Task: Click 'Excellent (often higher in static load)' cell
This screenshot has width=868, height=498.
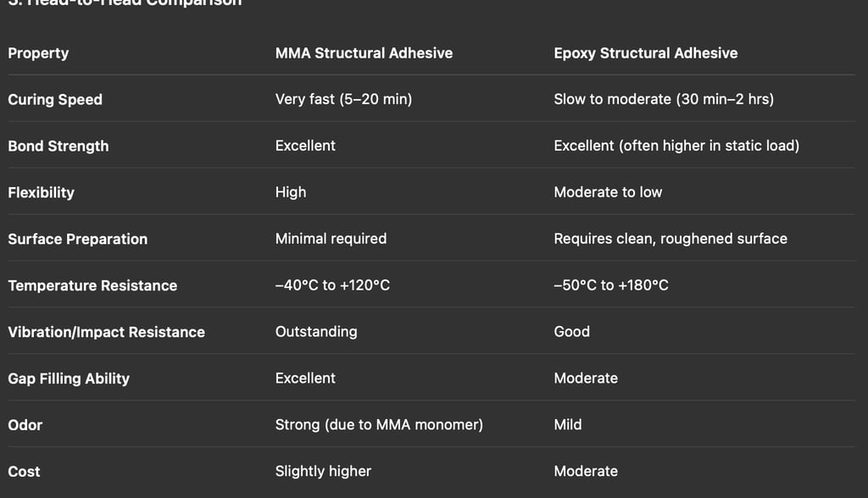Action: [x=676, y=147]
